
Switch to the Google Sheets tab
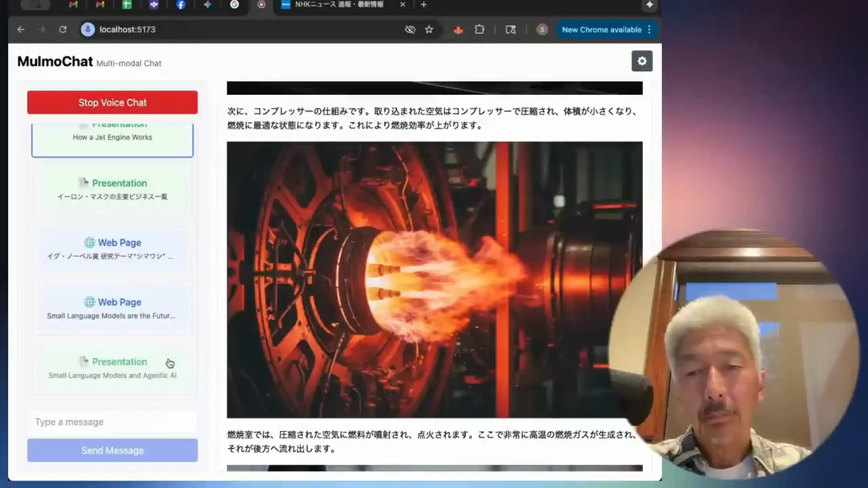[127, 5]
